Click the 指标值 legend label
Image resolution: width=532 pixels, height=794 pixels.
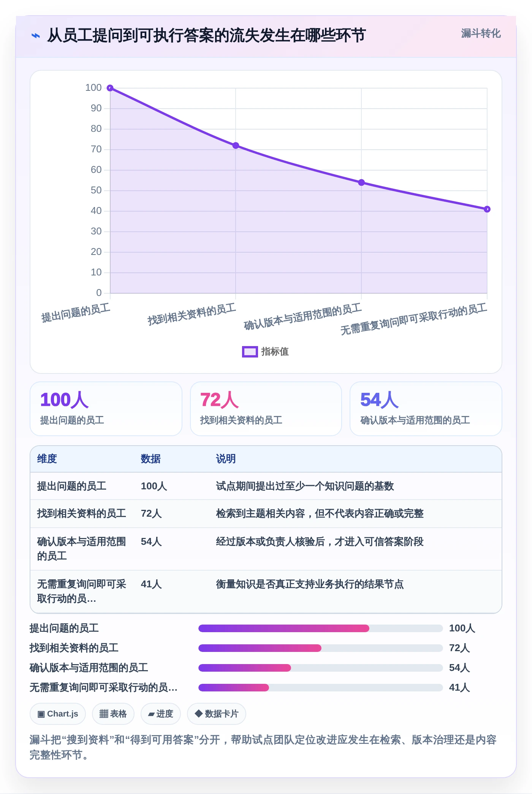[x=275, y=352]
